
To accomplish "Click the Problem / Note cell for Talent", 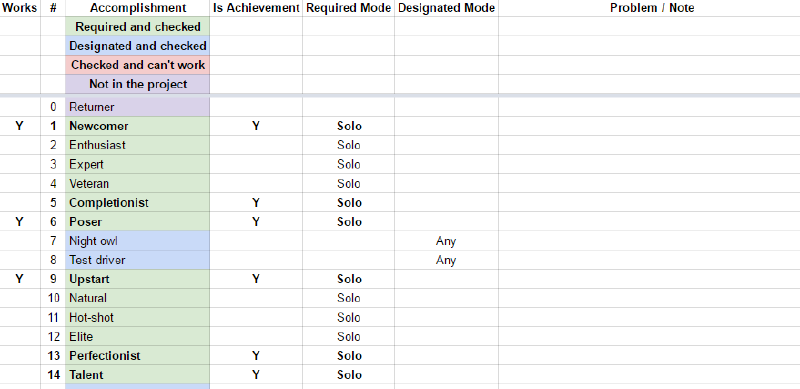I will [649, 375].
